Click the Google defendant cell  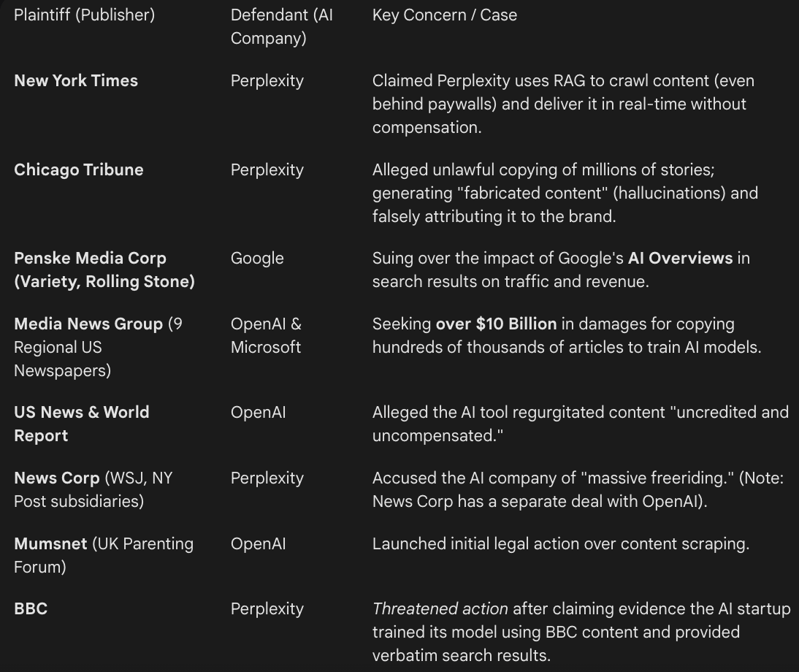point(257,259)
